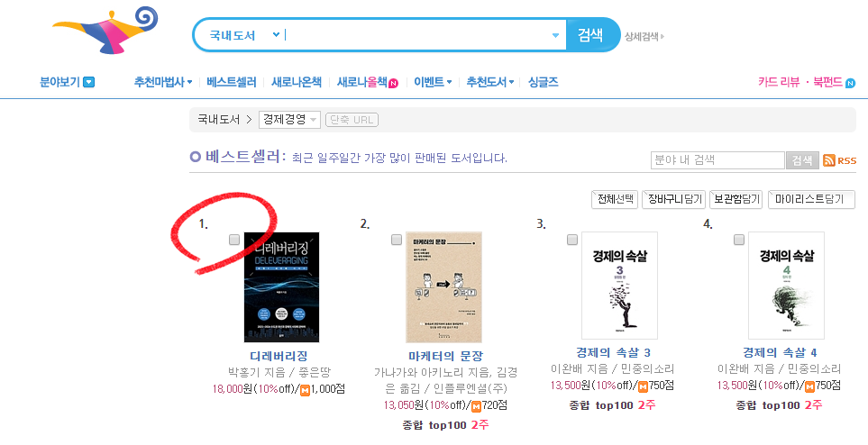Open the 추천마법사 menu
Screen dimensions: 868x445
click(x=163, y=83)
